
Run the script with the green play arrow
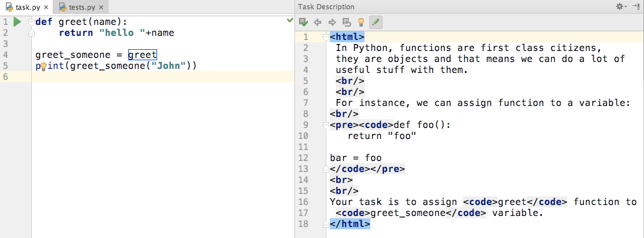click(17, 22)
